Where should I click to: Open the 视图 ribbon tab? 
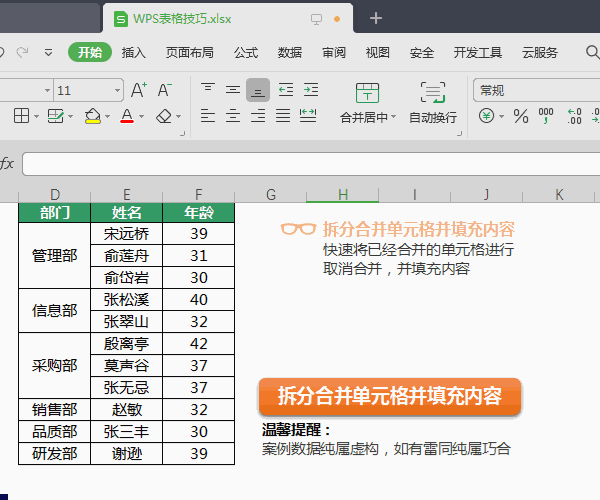pos(378,52)
